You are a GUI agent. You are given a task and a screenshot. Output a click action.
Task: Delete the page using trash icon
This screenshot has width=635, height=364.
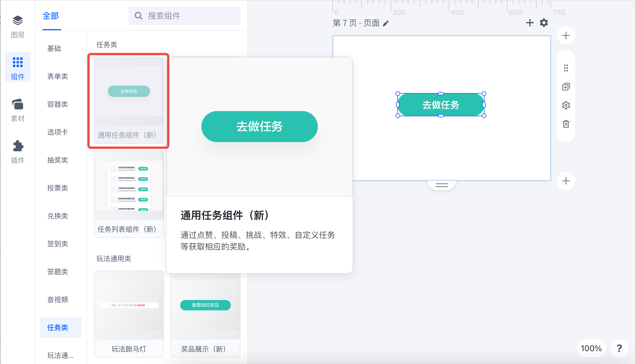(x=566, y=124)
